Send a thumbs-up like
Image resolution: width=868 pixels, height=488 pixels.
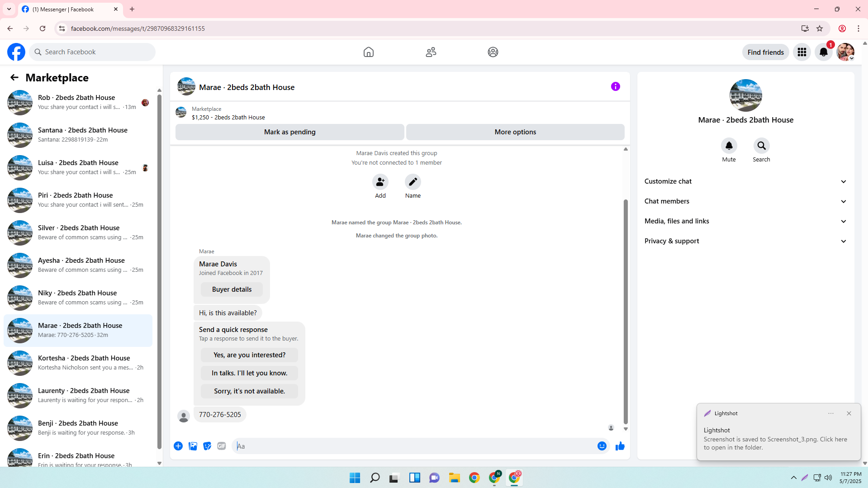coord(620,446)
